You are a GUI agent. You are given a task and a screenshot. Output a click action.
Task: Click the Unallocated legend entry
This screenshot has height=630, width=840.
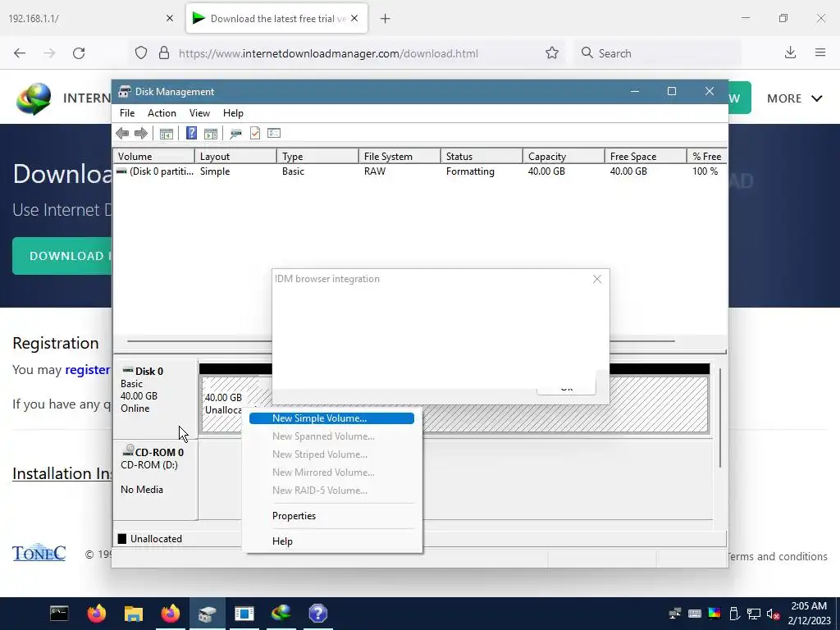point(150,539)
